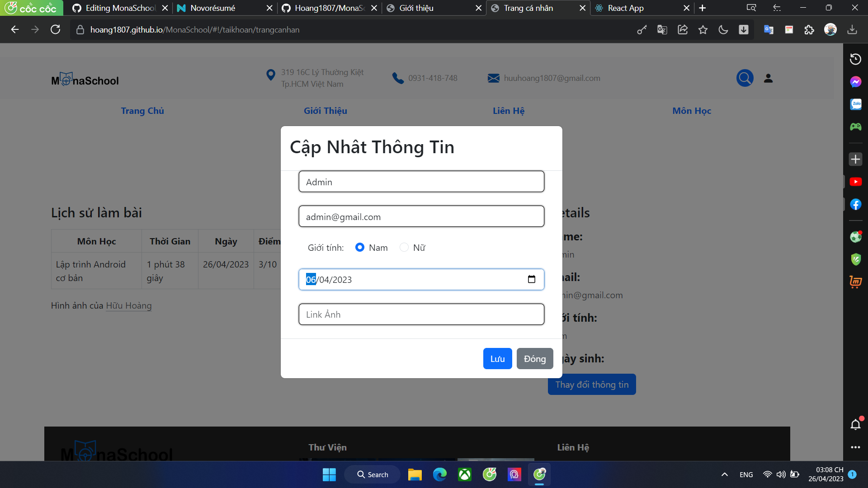Open the Giới Thiệu navigation menu
The height and width of the screenshot is (488, 868).
(325, 111)
